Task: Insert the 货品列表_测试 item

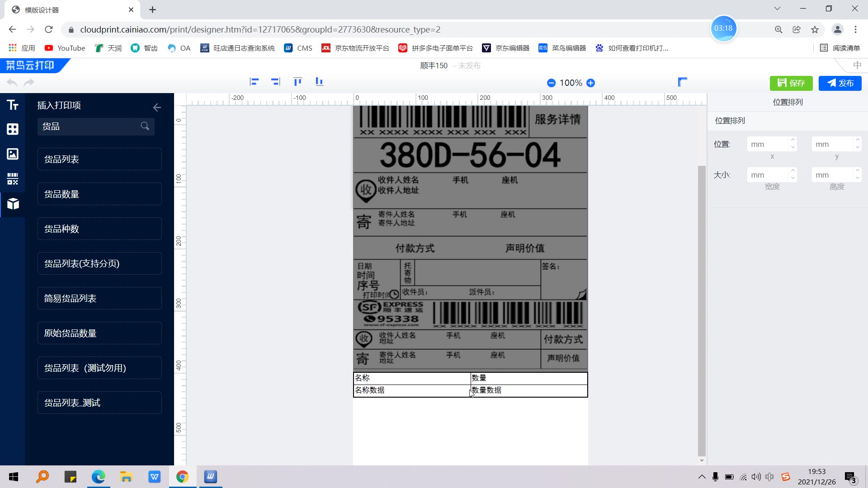Action: click(x=99, y=403)
